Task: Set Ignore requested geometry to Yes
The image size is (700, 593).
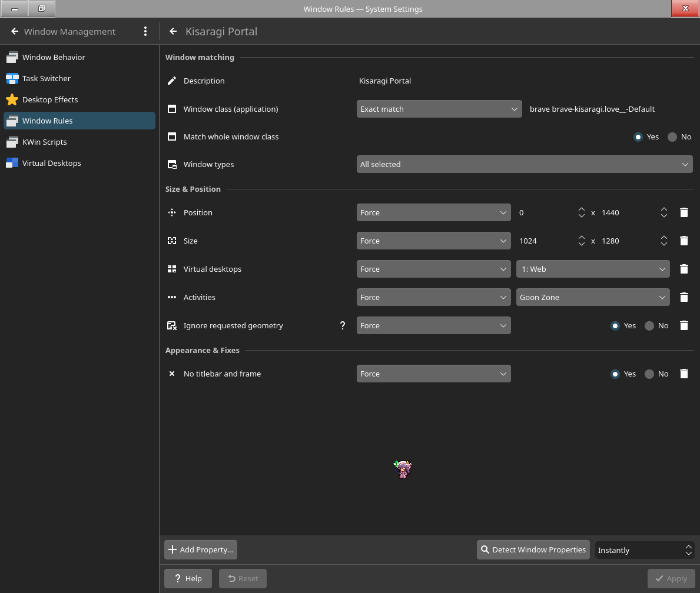Action: (x=623, y=326)
